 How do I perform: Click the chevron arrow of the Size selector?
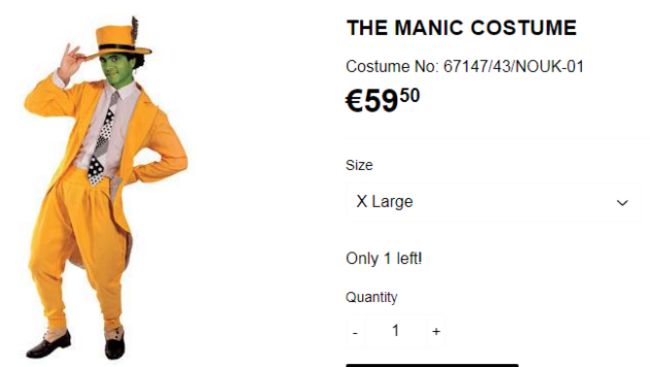point(622,203)
